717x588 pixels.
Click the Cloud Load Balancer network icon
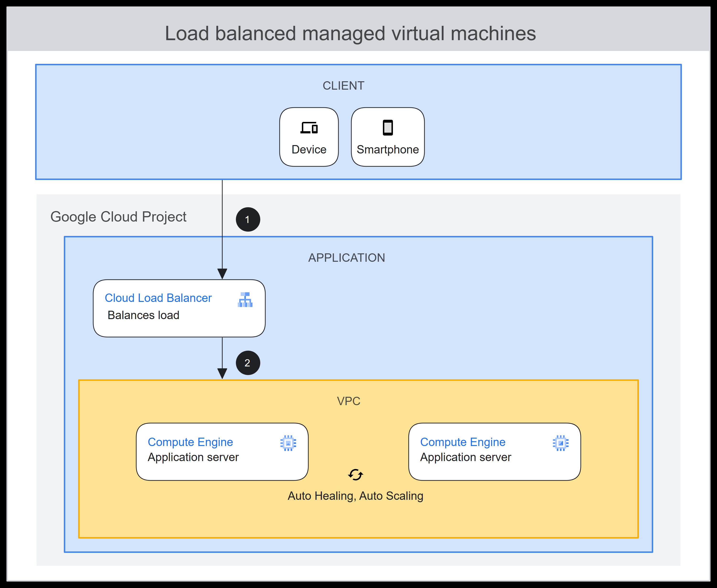[245, 300]
